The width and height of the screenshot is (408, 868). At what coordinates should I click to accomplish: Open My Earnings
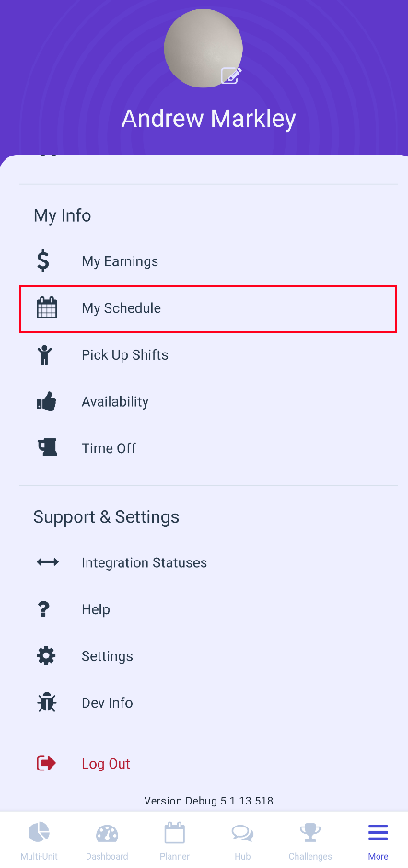click(208, 260)
